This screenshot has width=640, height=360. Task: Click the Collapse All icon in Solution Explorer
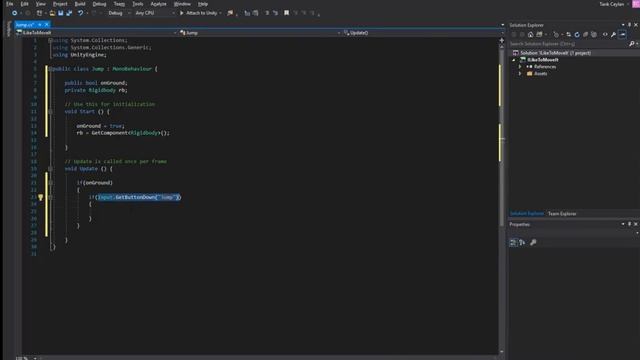click(585, 35)
